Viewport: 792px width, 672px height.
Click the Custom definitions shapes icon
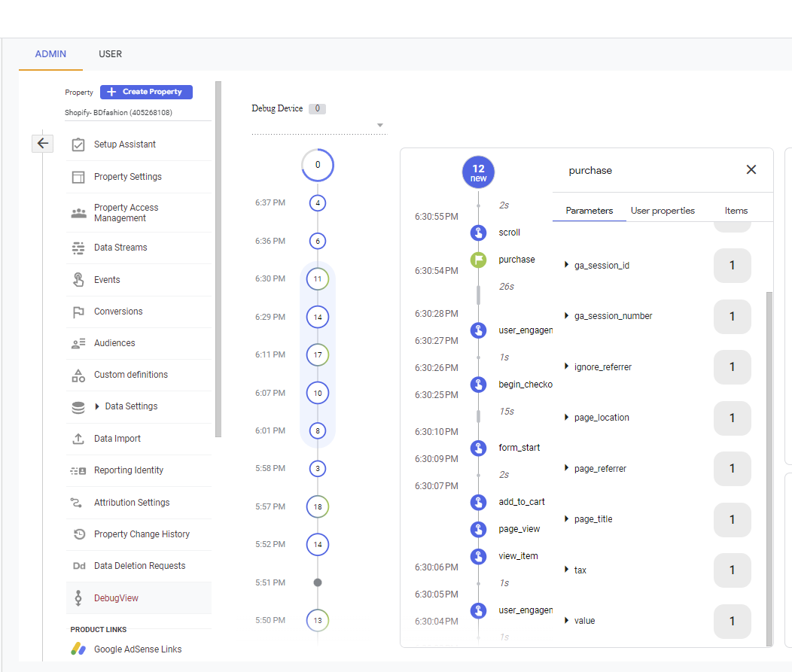[x=78, y=375]
